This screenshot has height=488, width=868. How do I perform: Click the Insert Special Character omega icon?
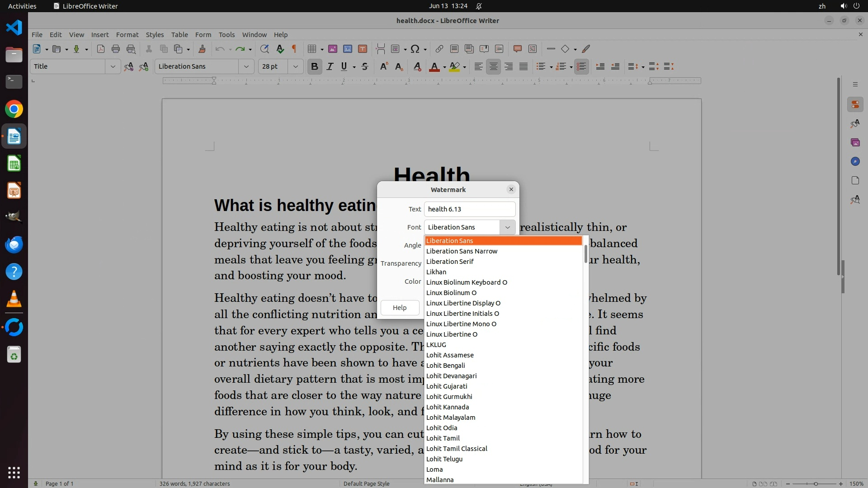pyautogui.click(x=415, y=49)
